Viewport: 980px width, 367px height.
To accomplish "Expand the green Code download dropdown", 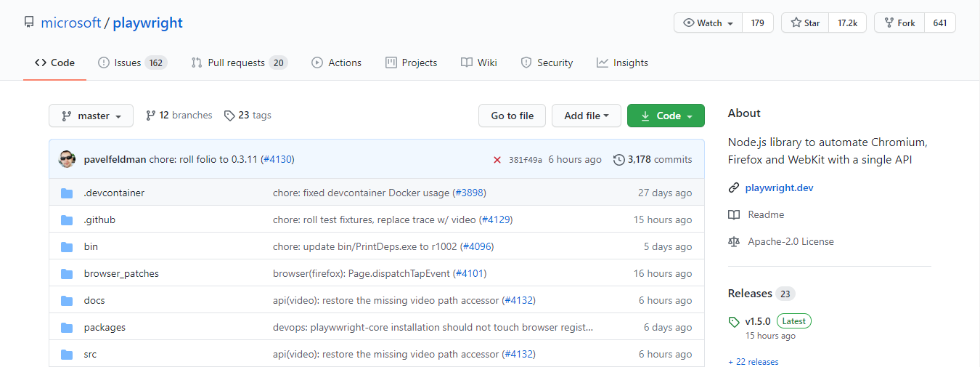I will tap(666, 116).
